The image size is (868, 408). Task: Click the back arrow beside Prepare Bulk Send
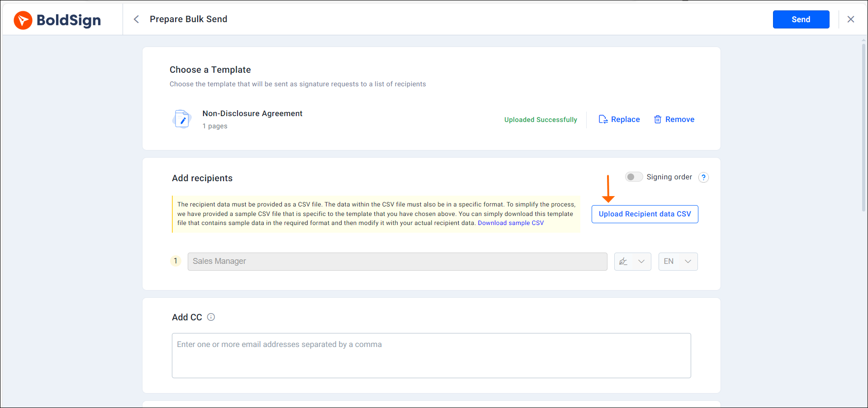coord(136,19)
